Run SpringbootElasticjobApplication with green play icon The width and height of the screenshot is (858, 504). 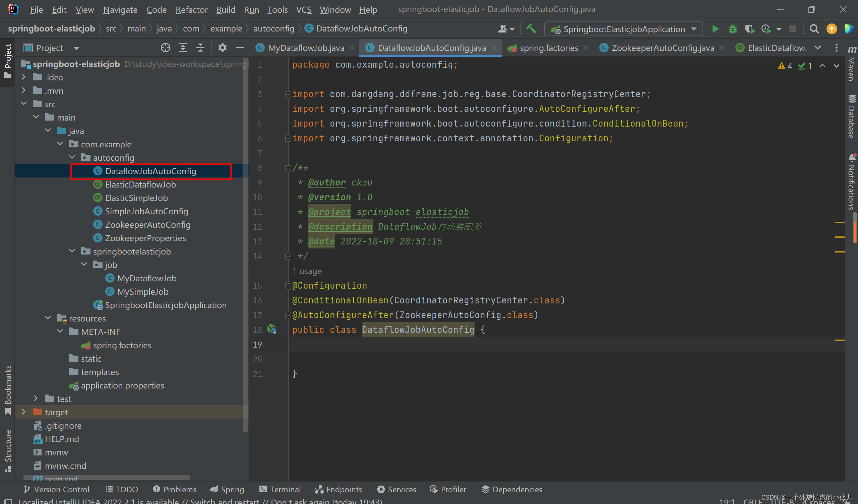715,29
